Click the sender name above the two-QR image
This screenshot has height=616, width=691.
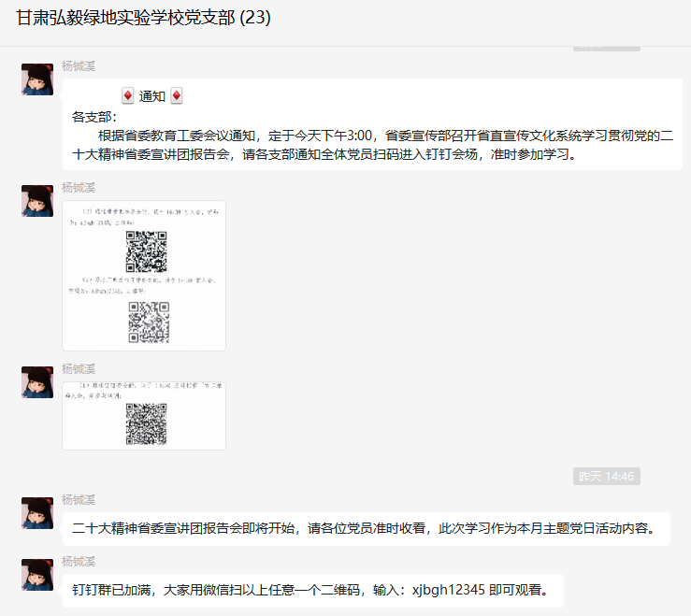[79, 188]
